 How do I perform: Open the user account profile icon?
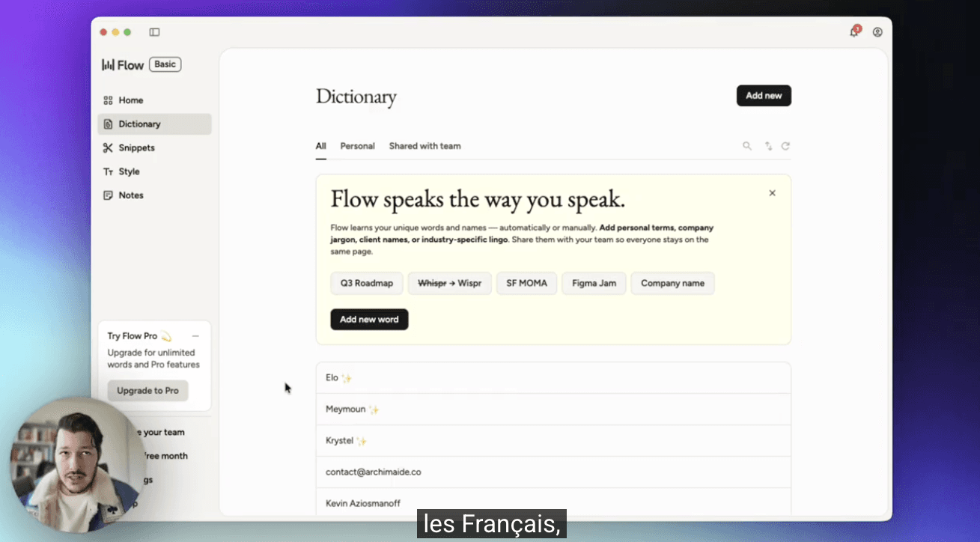point(877,32)
